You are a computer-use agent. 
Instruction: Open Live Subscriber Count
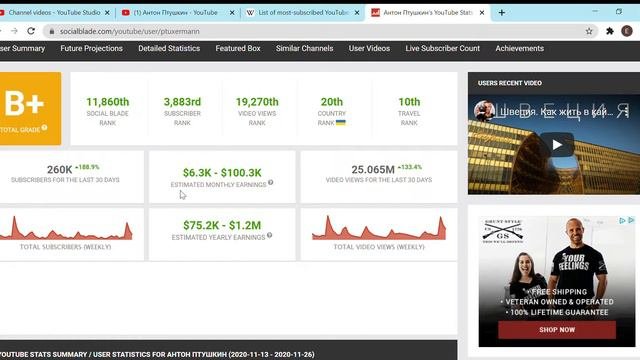442,48
